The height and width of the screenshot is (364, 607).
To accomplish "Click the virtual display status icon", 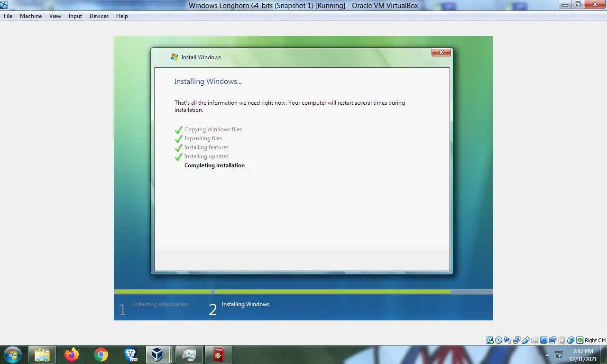I will click(x=543, y=340).
